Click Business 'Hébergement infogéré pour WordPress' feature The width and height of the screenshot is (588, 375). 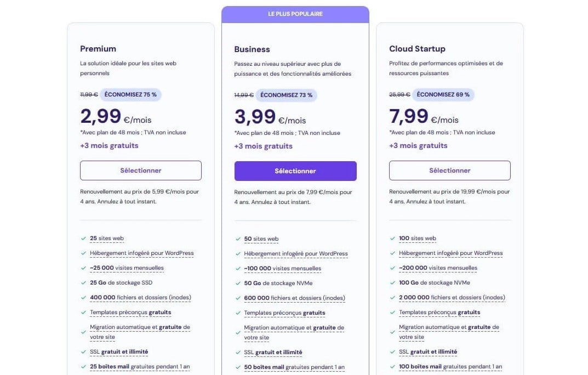point(296,254)
